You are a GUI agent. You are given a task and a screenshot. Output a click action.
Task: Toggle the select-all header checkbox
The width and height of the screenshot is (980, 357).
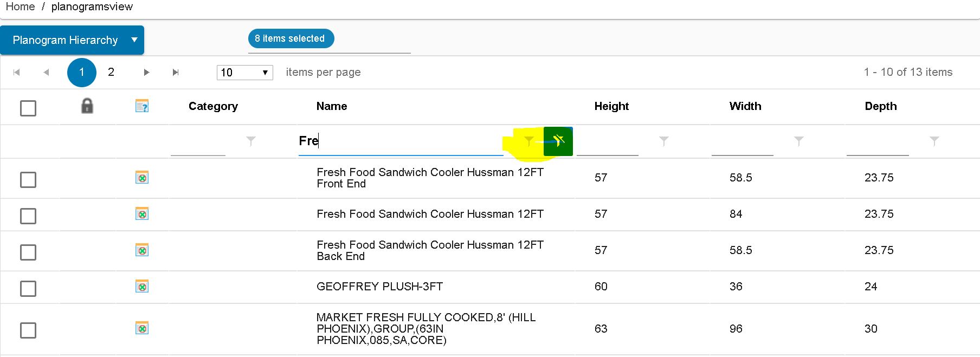(x=28, y=108)
